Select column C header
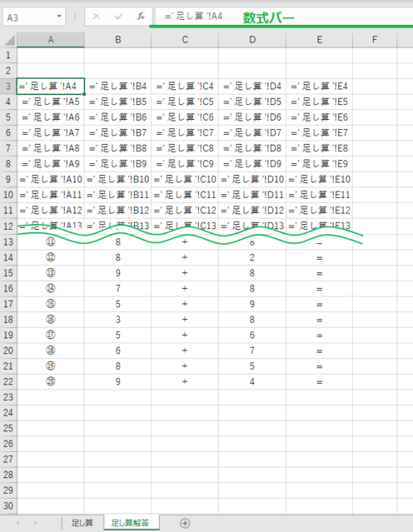This screenshot has height=532, width=413. (x=185, y=40)
